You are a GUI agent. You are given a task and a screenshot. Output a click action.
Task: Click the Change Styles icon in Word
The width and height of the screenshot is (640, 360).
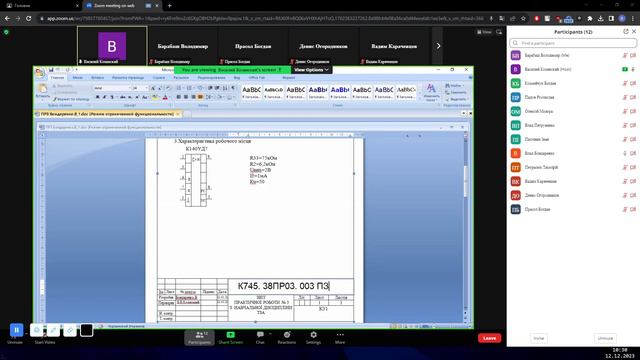click(431, 91)
